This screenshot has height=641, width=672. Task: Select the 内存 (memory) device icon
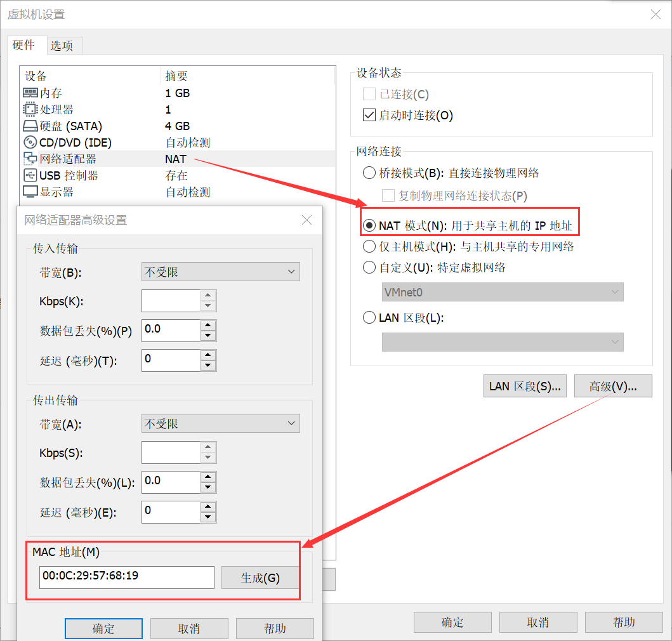(x=29, y=93)
